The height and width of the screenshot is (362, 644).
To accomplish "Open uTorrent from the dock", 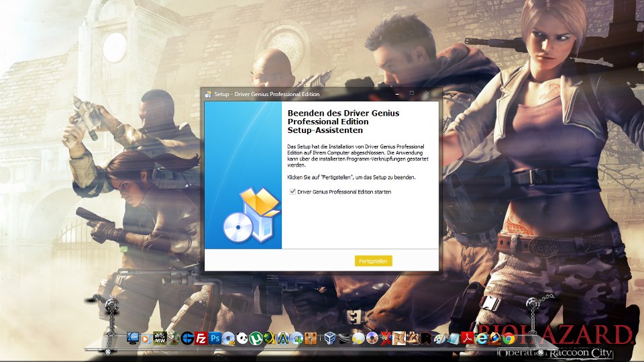I will [256, 338].
